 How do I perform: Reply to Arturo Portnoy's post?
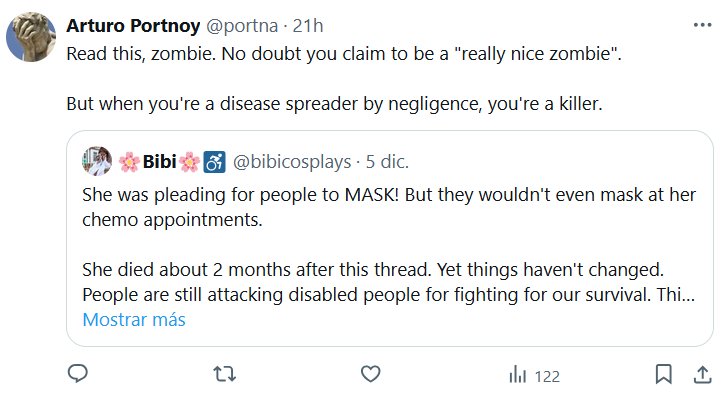tap(79, 375)
